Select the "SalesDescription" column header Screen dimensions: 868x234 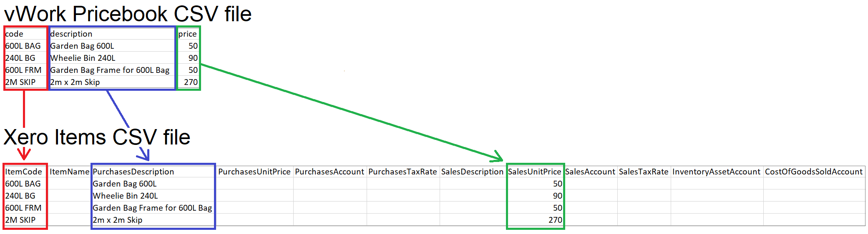point(472,172)
